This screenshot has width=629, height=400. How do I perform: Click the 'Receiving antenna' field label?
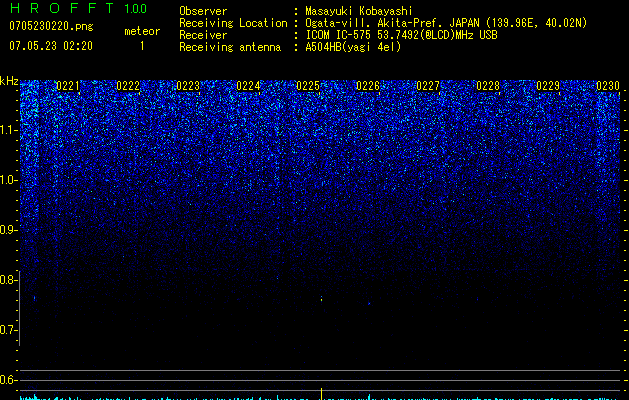pos(230,47)
